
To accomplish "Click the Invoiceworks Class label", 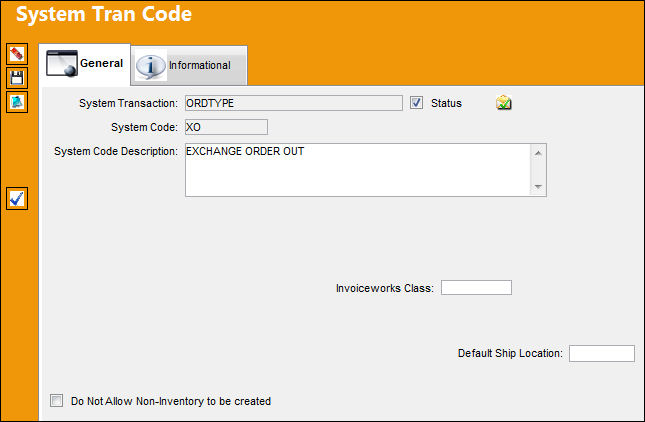I will 385,288.
